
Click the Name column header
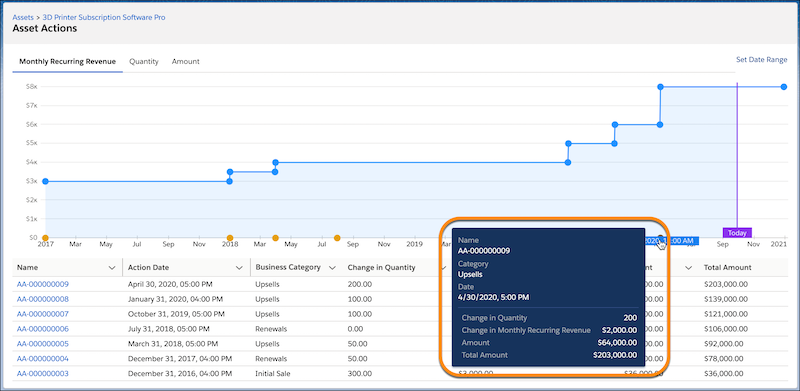(x=28, y=267)
